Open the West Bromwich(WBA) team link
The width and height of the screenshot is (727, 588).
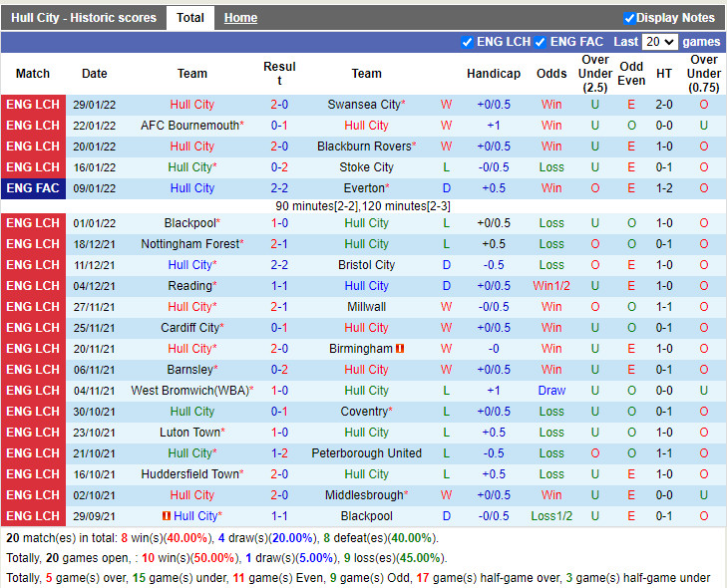pyautogui.click(x=189, y=391)
